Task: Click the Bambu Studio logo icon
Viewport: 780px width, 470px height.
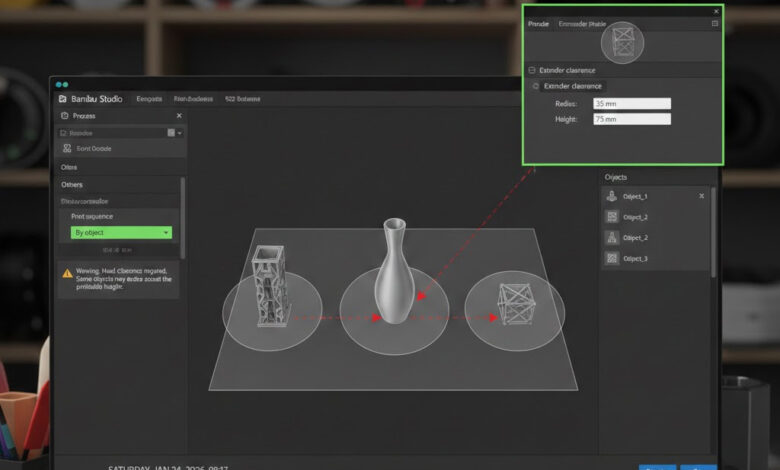Action: (x=64, y=99)
